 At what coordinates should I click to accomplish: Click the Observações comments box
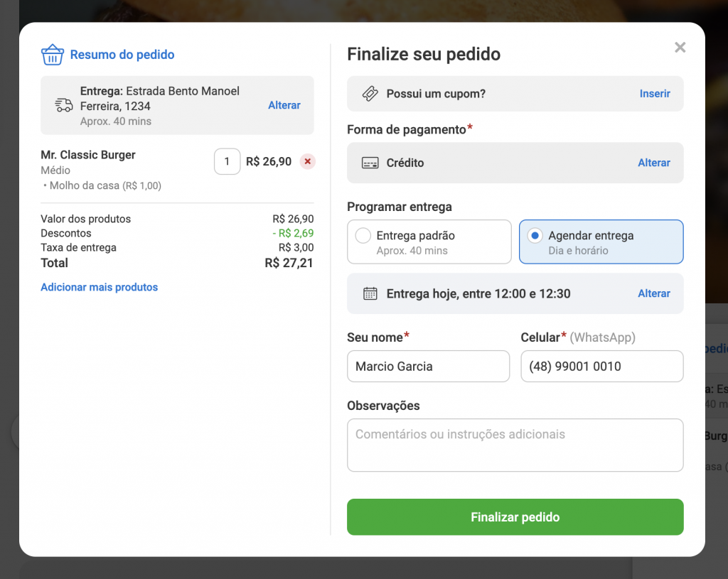[x=515, y=445]
